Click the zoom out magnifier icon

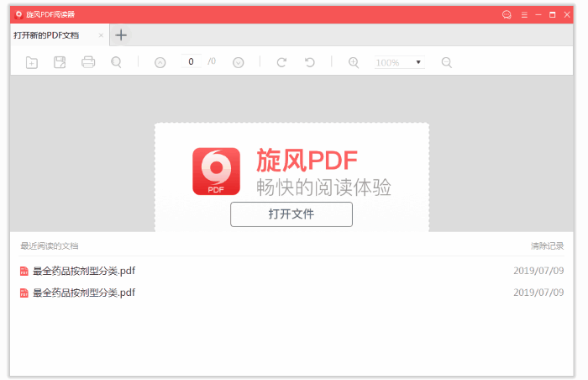click(x=446, y=62)
